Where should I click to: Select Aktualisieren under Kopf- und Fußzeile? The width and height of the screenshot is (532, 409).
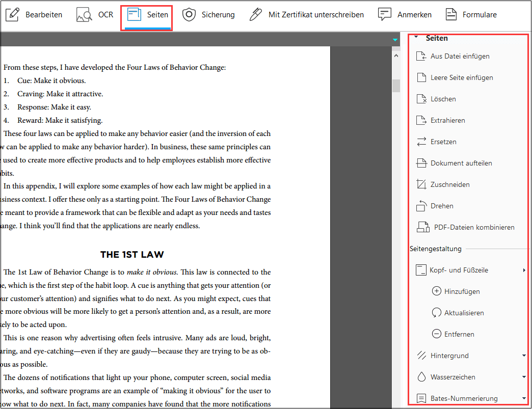(x=464, y=313)
